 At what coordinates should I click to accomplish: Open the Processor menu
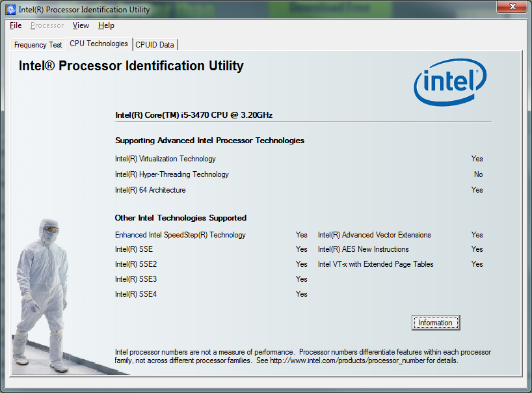[47, 25]
